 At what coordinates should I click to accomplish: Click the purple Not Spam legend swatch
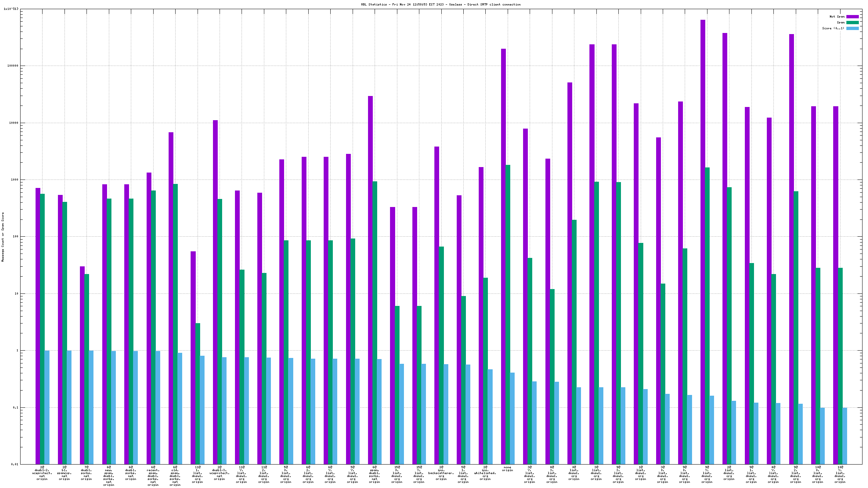852,16
